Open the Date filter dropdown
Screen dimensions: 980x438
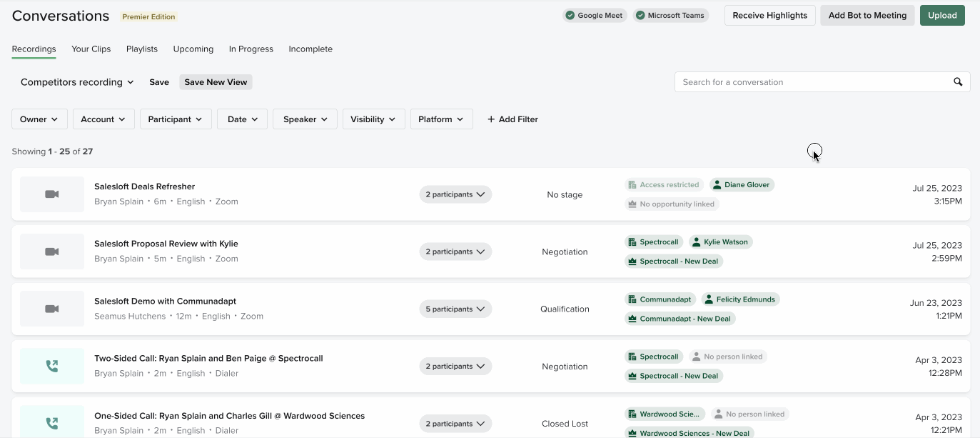click(242, 119)
